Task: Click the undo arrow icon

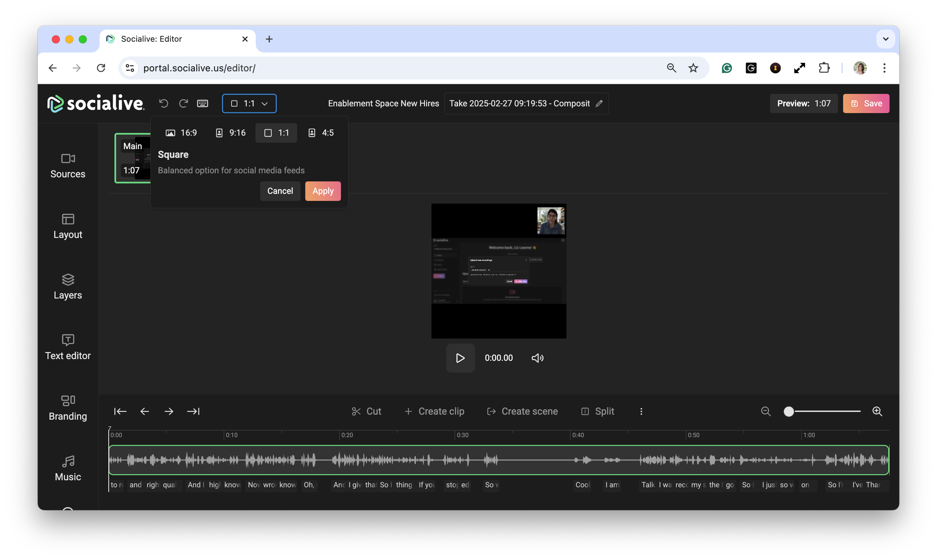Action: (x=163, y=103)
